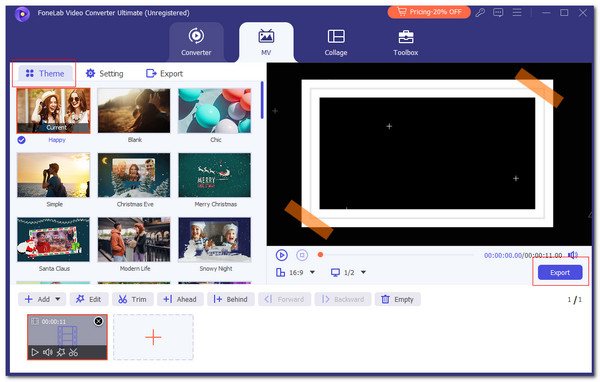Image resolution: width=600 pixels, height=382 pixels.
Task: Open the Converter tab
Action: tap(196, 42)
